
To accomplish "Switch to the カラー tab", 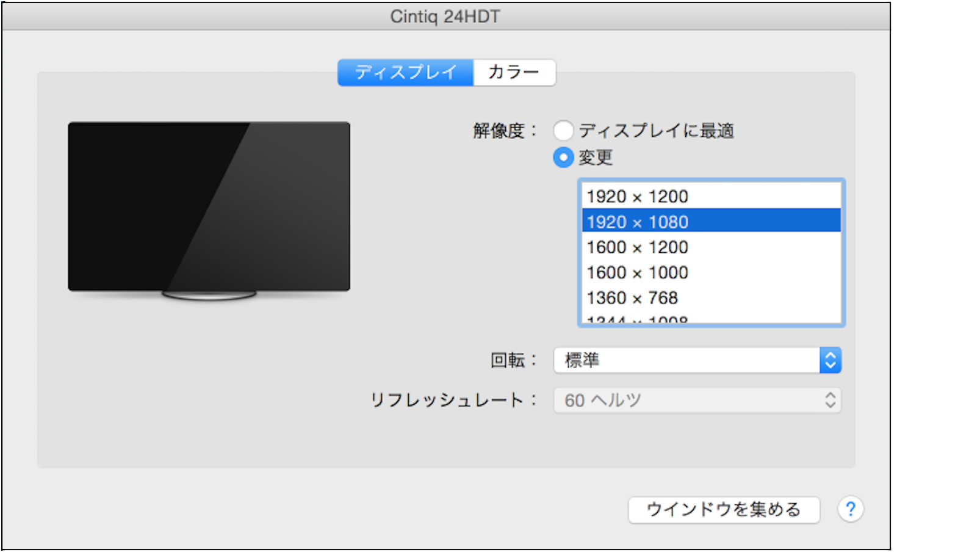I will [x=513, y=72].
